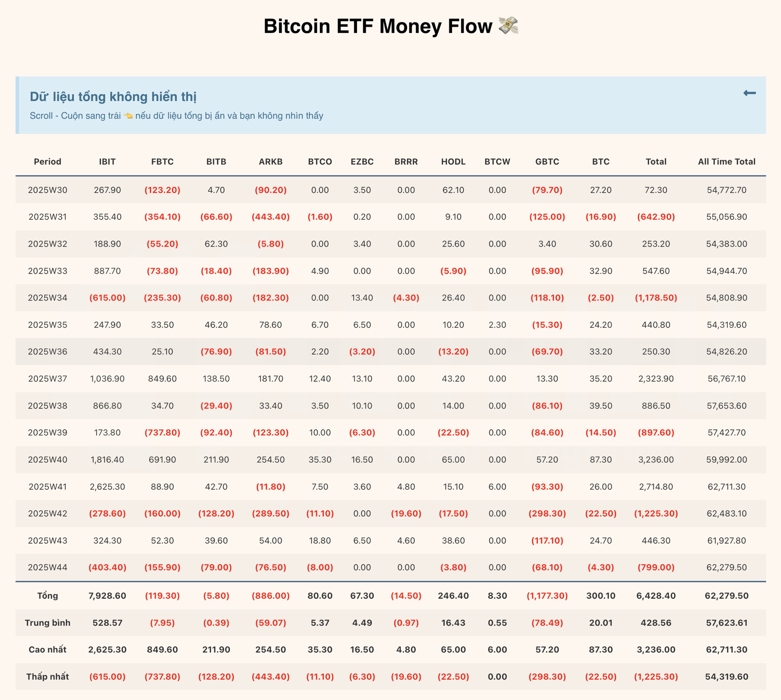Sort the table by the IBIT column
Screen dimensions: 781x700
point(108,162)
